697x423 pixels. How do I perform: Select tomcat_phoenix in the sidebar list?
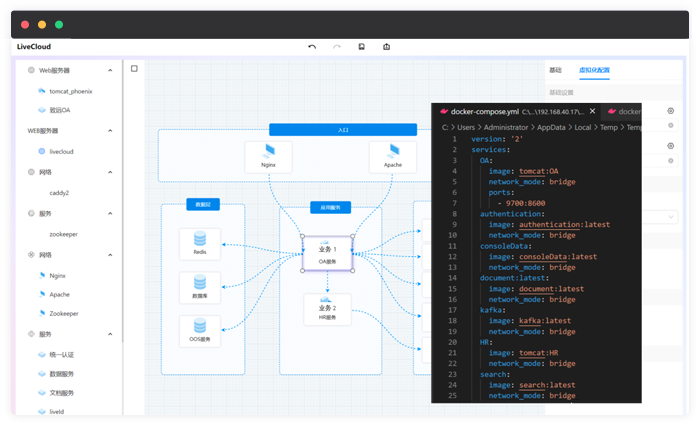(x=70, y=91)
